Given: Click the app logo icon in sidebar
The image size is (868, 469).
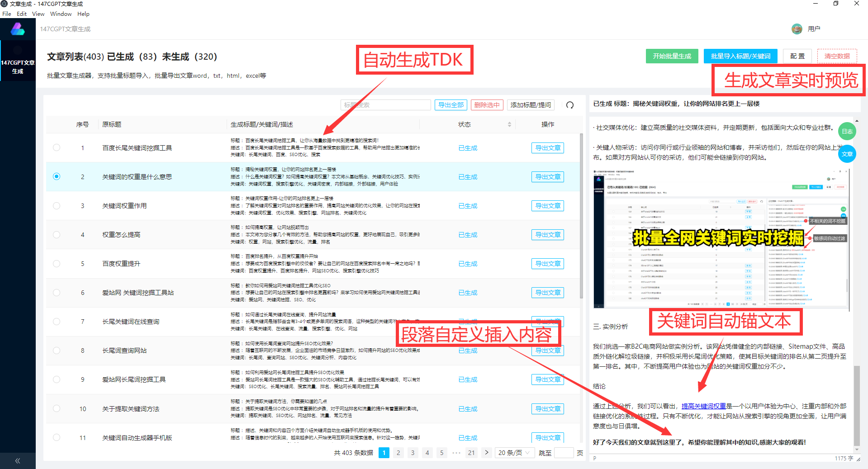Looking at the screenshot, I should tap(18, 29).
